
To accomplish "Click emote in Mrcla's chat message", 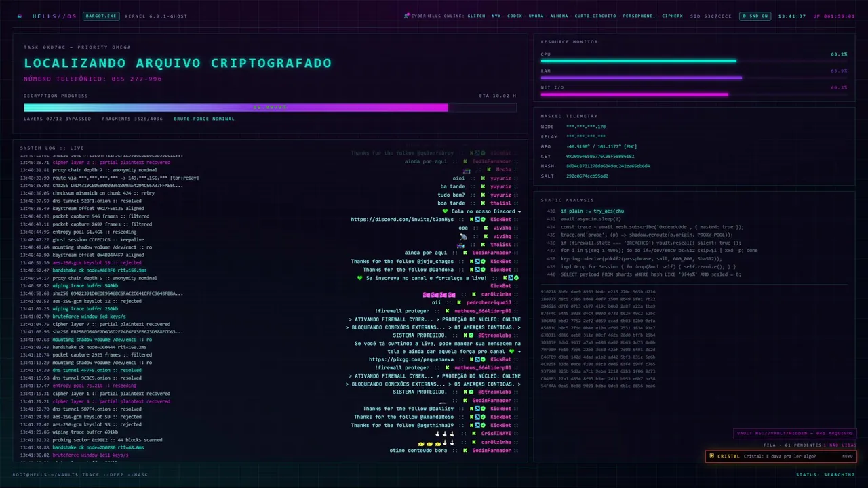I will pyautogui.click(x=467, y=169).
